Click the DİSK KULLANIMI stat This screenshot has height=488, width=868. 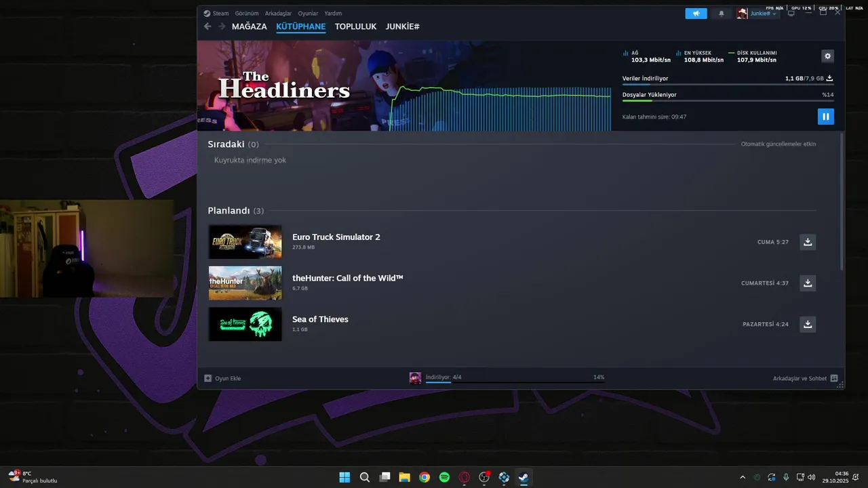coord(753,56)
